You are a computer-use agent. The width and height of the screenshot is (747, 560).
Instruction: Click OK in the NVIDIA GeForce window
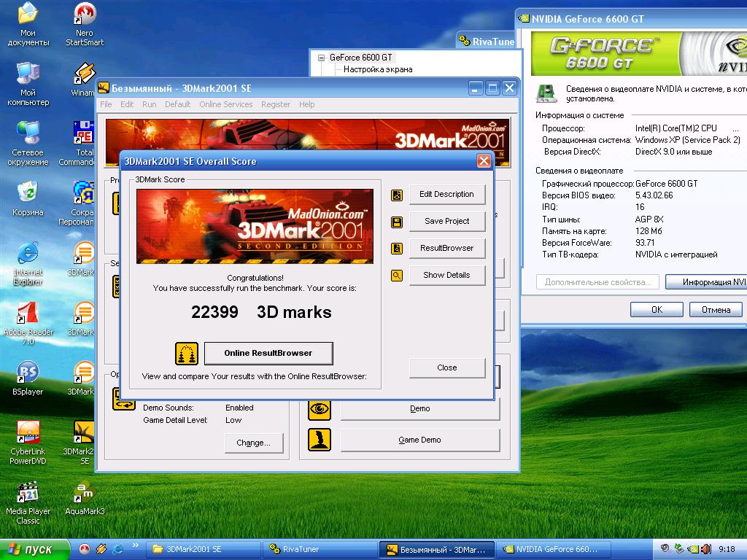[x=657, y=310]
